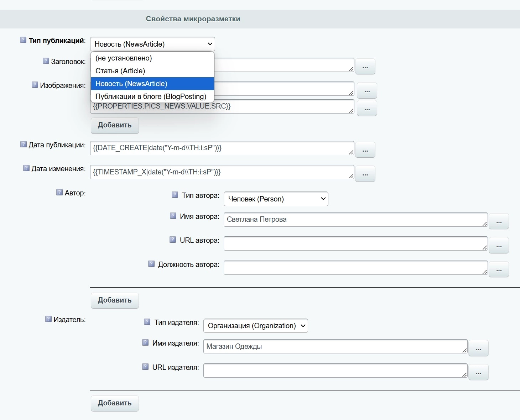
Task: Open the Тип издателя dropdown
Action: tap(255, 326)
